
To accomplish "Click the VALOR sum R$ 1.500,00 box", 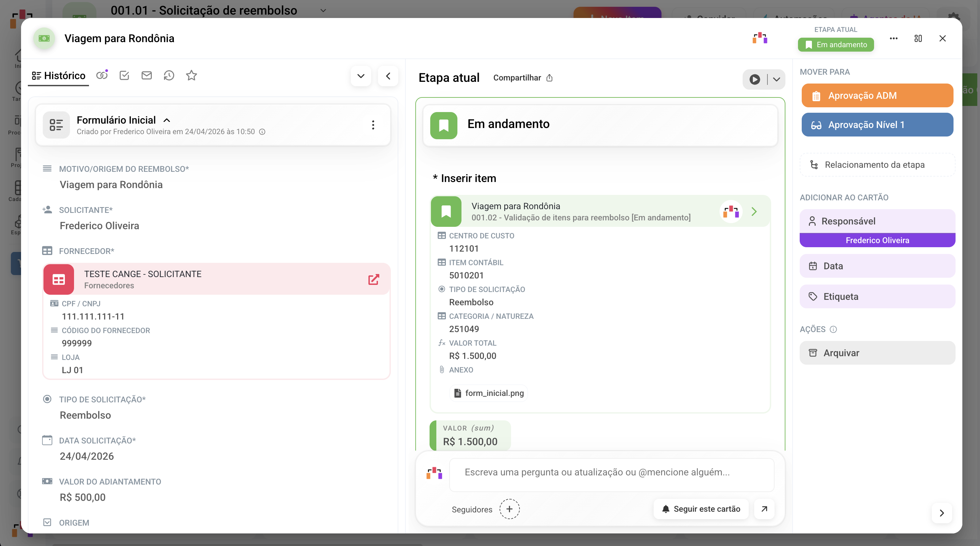I will 470,436.
